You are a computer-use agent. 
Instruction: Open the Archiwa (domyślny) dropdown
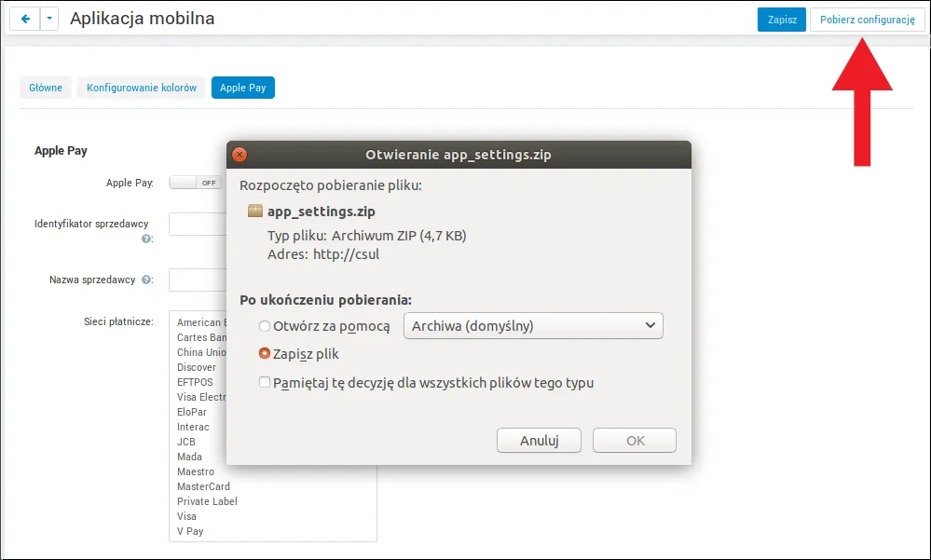tap(533, 325)
